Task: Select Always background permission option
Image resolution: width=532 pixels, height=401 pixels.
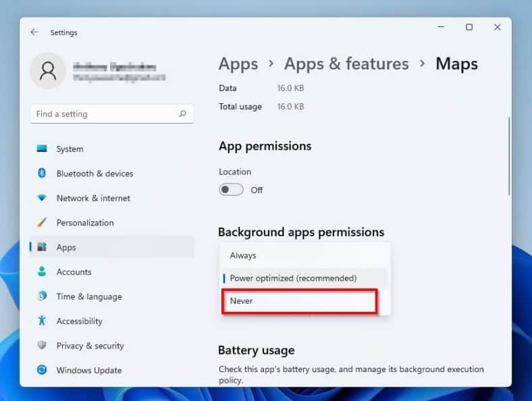Action: [x=304, y=255]
